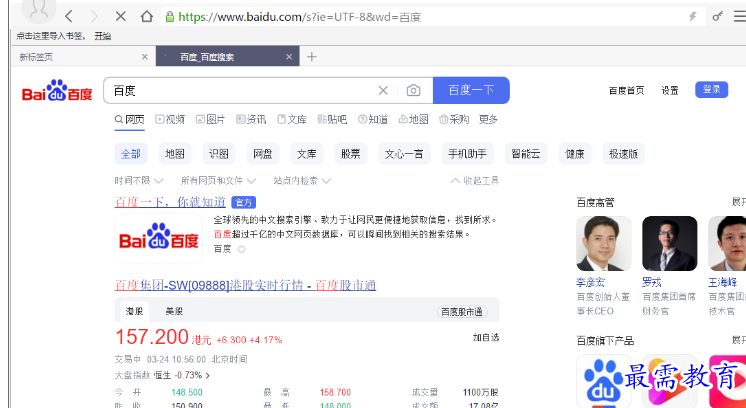
Task: Select the 视频 search category
Action: (x=170, y=119)
